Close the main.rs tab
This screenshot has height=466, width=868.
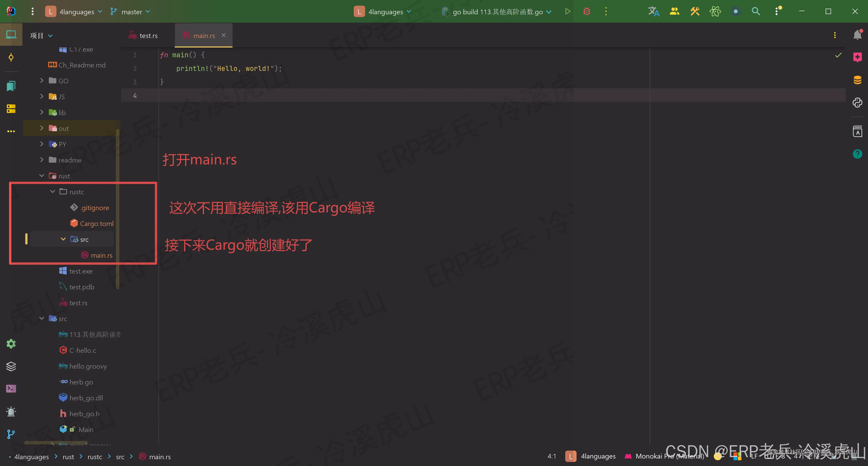pos(224,35)
